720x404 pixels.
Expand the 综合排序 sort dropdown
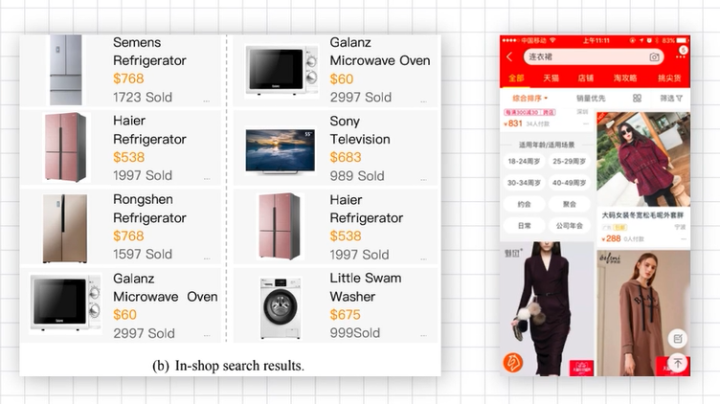(530, 98)
